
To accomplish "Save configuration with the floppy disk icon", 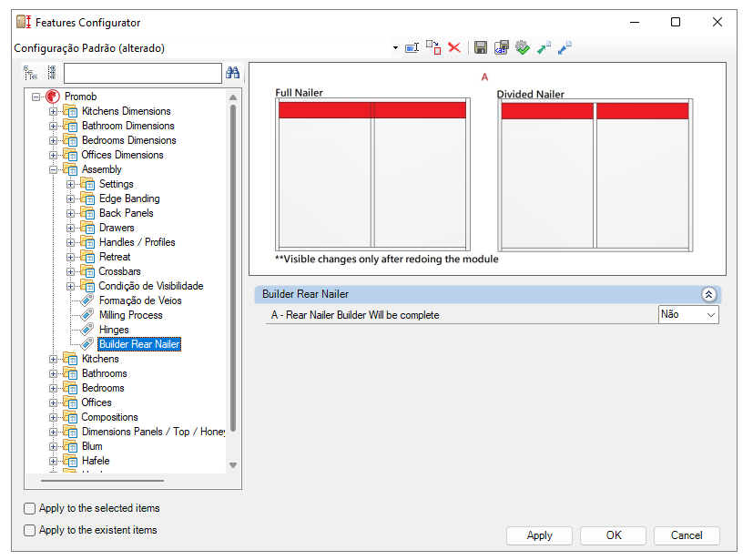I will [480, 47].
